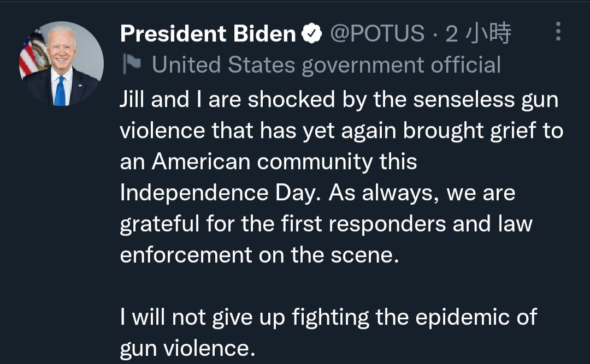Click the blank gap between tweet paragraphs
This screenshot has width=590, height=364.
(x=328, y=286)
